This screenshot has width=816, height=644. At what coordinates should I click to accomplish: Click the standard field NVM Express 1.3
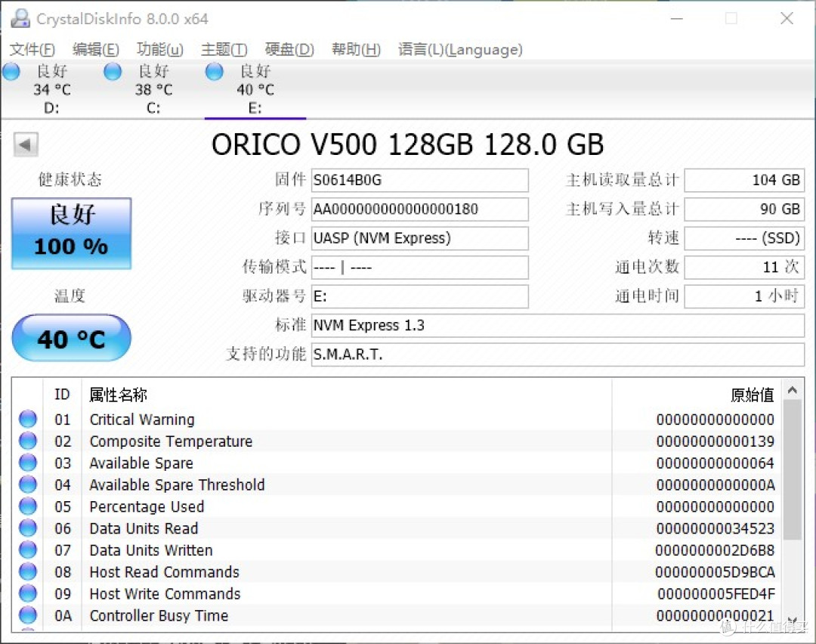click(558, 326)
